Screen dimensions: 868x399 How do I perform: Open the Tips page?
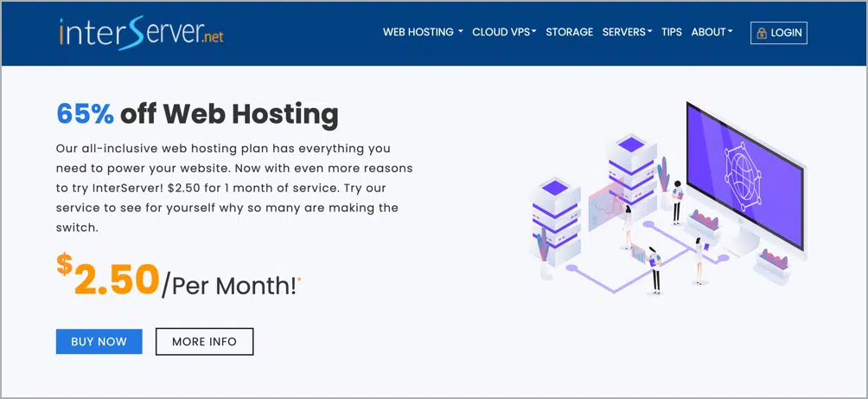point(672,32)
